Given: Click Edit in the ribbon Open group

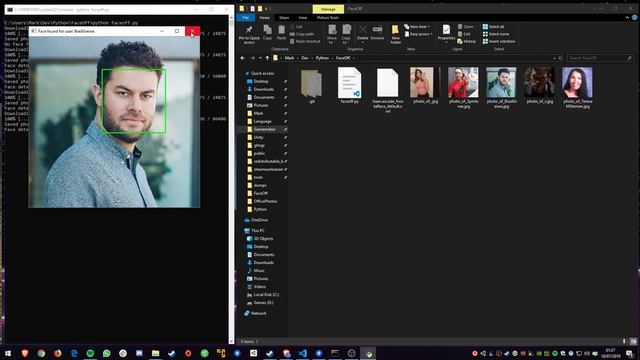Looking at the screenshot, I should point(464,34).
